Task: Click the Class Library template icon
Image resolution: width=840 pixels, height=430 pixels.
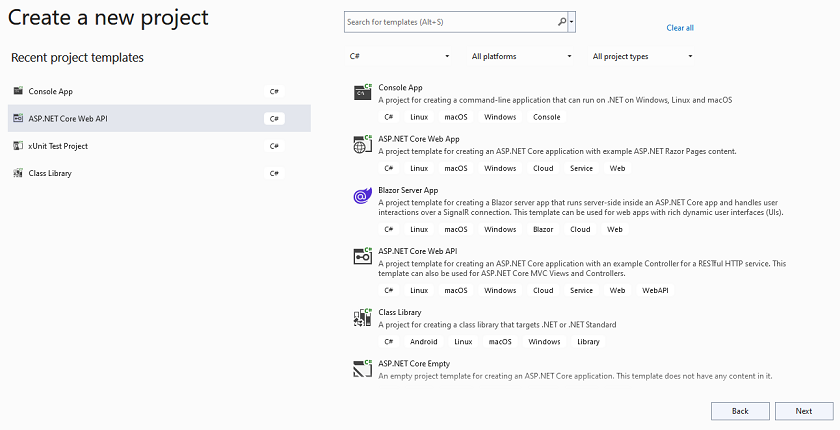Action: 363,317
